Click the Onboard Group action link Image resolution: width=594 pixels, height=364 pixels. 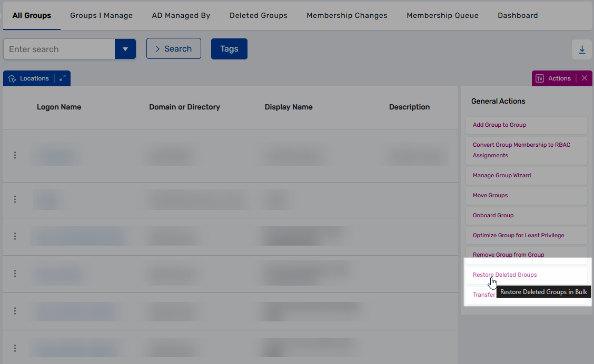pos(493,215)
